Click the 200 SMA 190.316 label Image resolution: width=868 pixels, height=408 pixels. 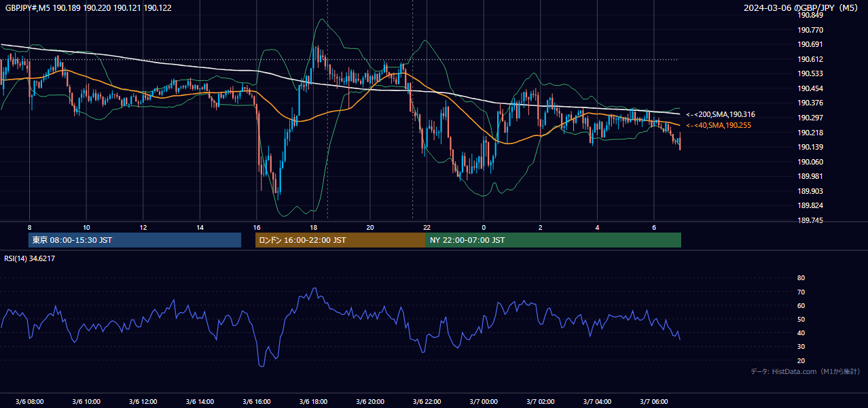(721, 115)
